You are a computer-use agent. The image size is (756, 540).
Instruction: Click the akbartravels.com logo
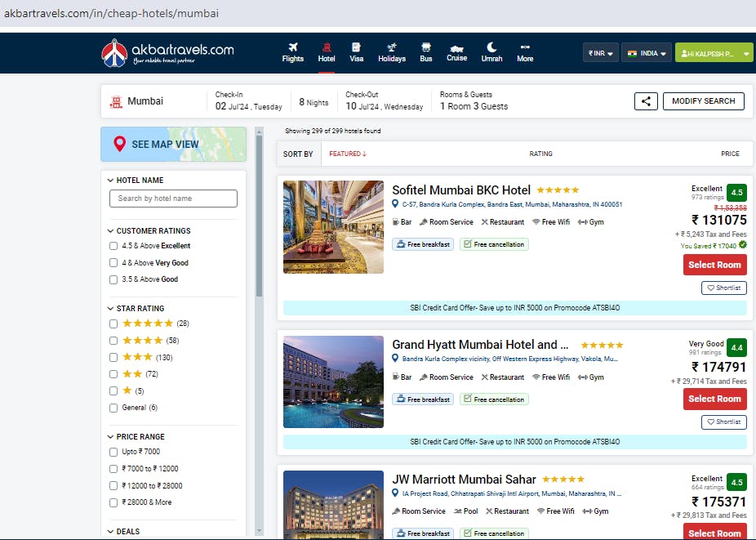[167, 52]
